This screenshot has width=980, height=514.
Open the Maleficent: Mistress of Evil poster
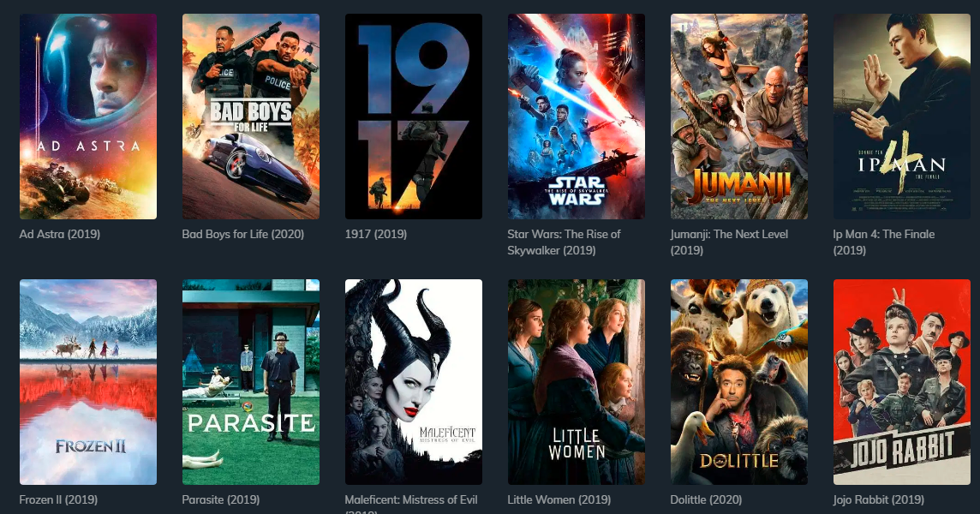[414, 382]
